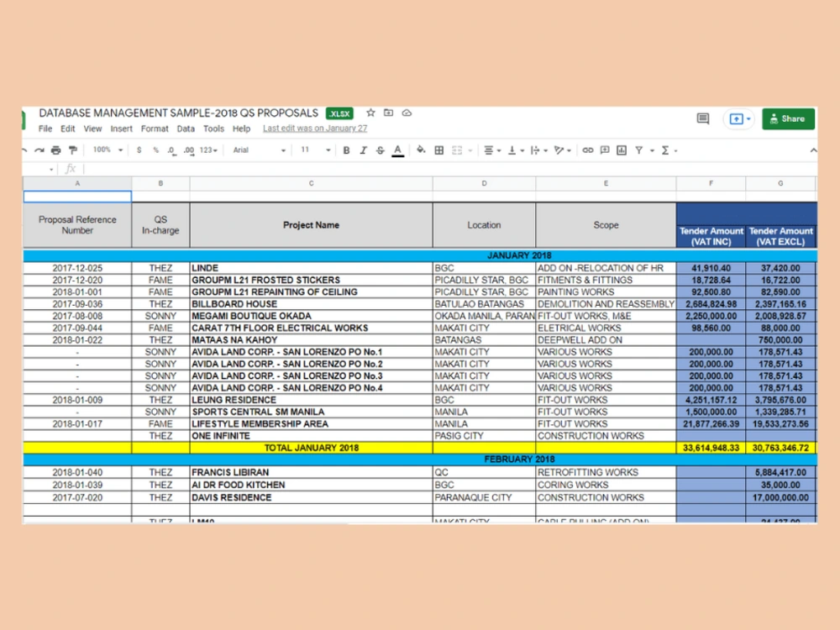Screen dimensions: 840x630
Task: Toggle italic formatting
Action: pyautogui.click(x=363, y=150)
